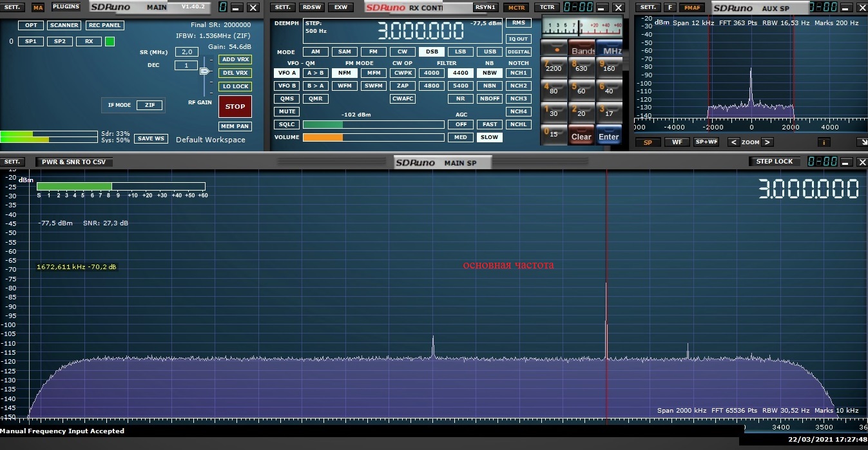Enable notch filter NCH1
Image resolution: width=868 pixels, height=450 pixels.
tap(519, 73)
